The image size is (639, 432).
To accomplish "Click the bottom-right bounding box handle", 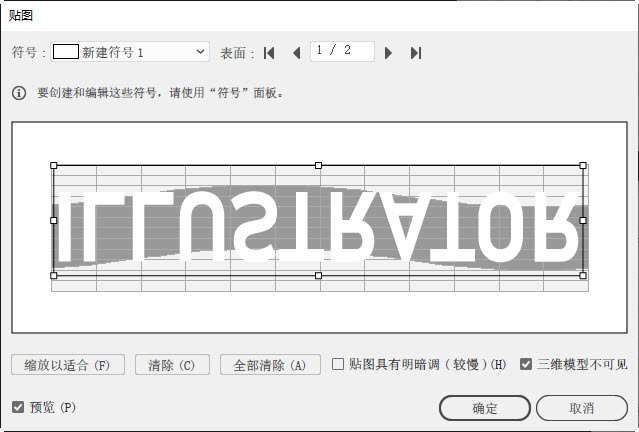I will pos(583,276).
